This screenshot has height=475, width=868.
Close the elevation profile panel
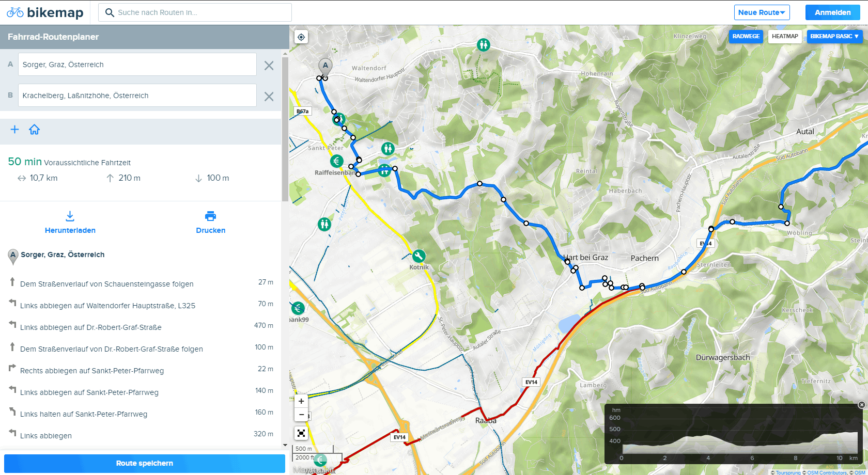pos(861,405)
